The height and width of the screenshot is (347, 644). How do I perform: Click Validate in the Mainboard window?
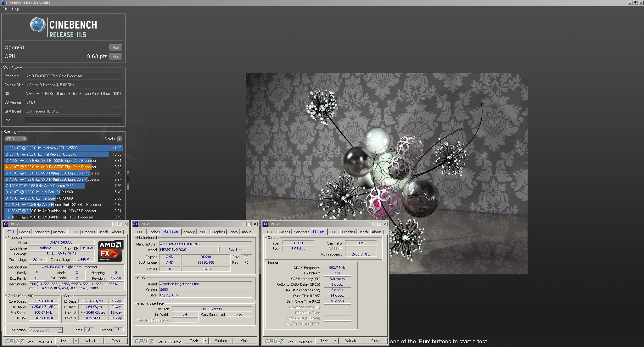(221, 341)
